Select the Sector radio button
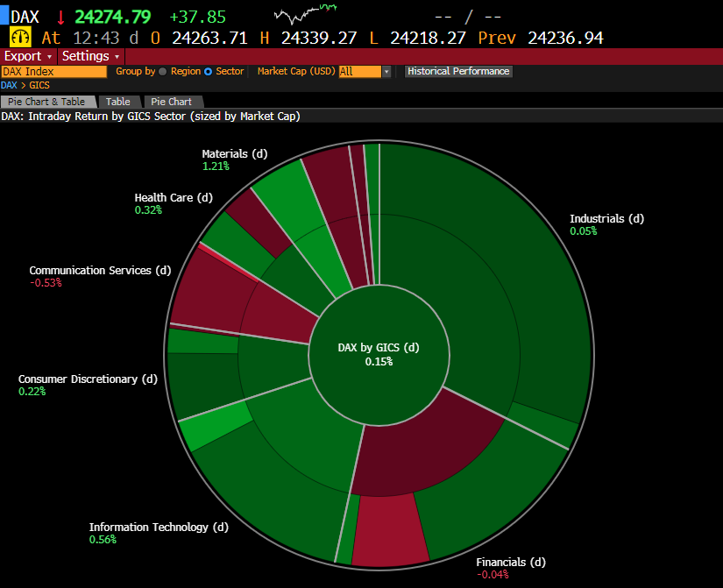The width and height of the screenshot is (723, 588). (209, 72)
